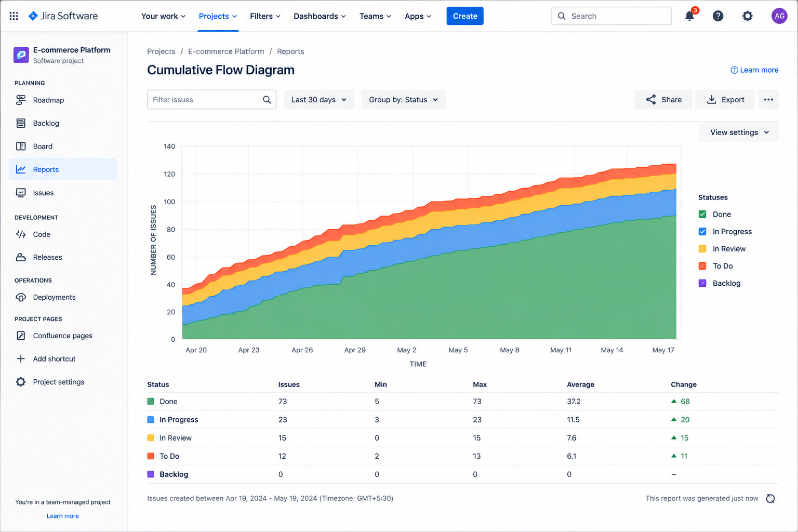Viewport: 798px width, 532px height.
Task: Open the help question mark icon
Action: click(x=718, y=16)
